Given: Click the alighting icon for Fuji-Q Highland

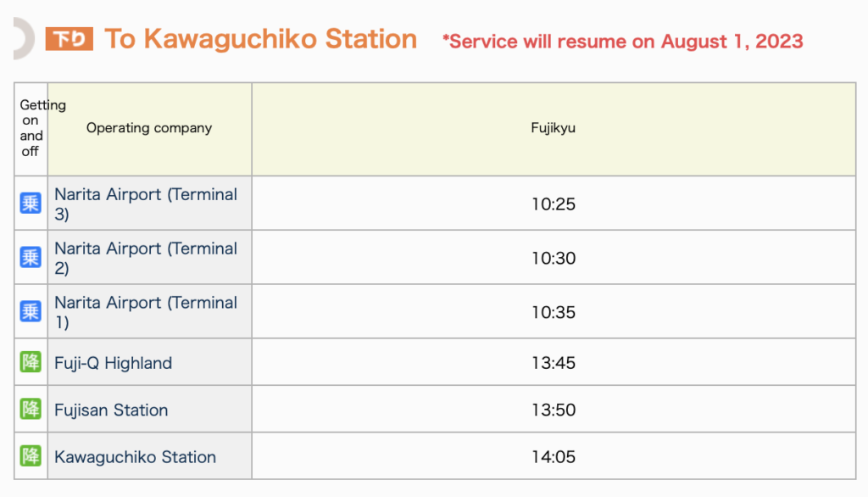Looking at the screenshot, I should click(31, 362).
